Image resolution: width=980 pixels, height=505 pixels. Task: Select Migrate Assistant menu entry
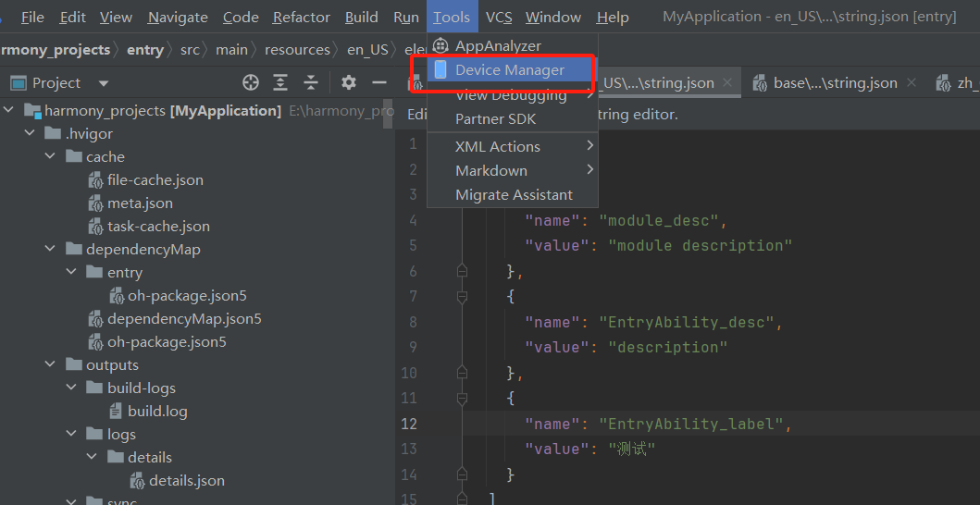513,195
